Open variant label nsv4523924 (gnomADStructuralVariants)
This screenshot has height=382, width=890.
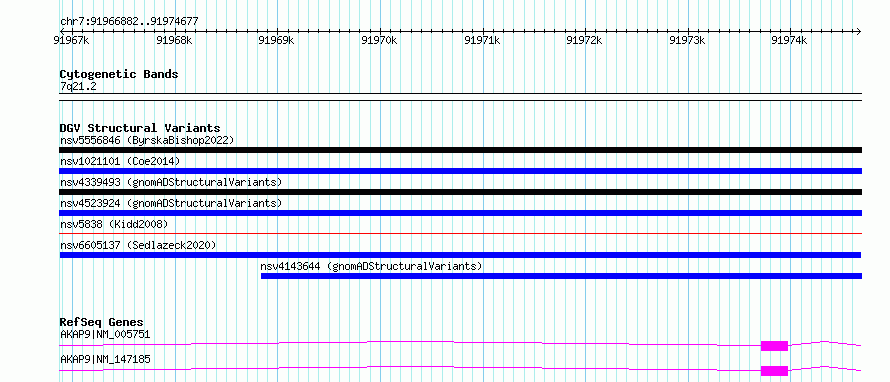171,203
